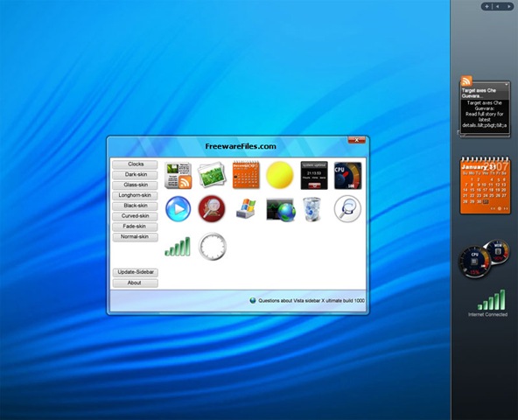Open the About button

coord(136,283)
